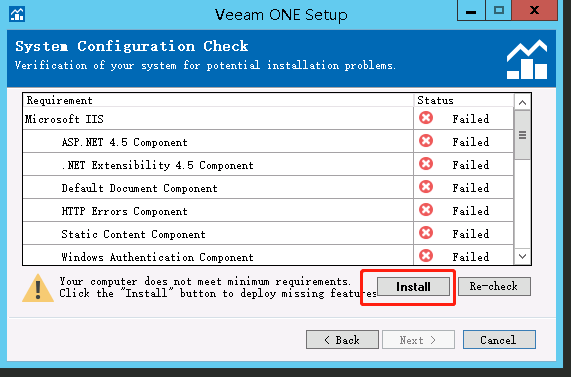571x377 pixels.
Task: Install the missing features
Action: coord(413,287)
